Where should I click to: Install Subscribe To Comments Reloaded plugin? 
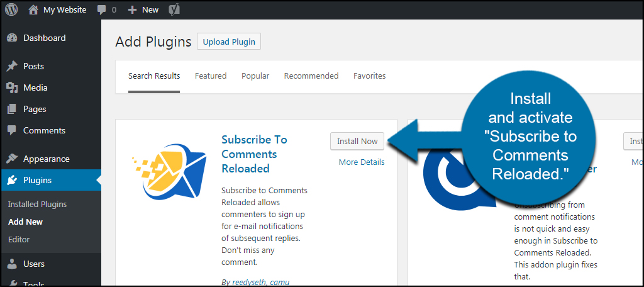357,141
